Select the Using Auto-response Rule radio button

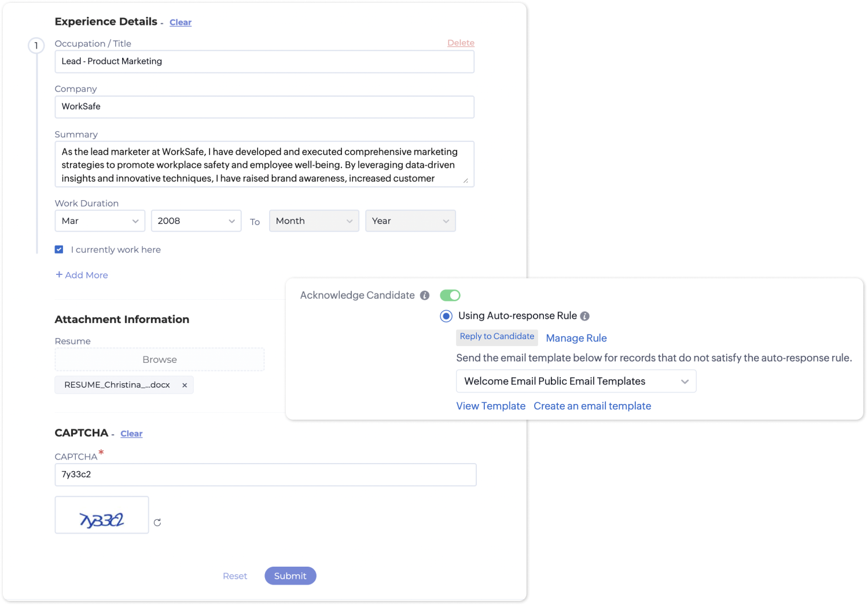[446, 316]
